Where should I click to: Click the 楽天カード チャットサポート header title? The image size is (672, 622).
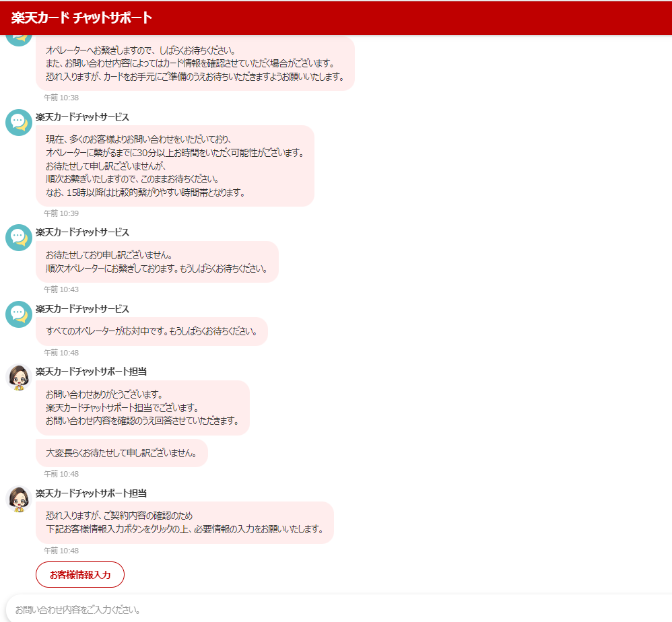tap(81, 18)
